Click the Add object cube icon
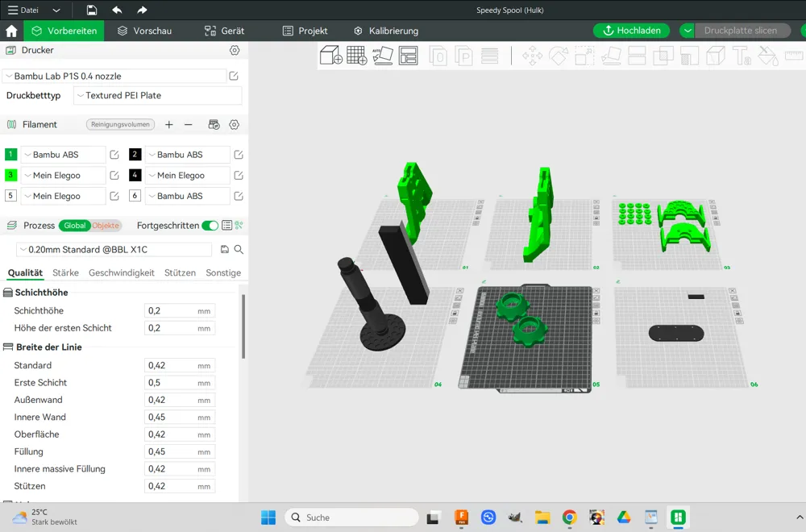Viewport: 806px width, 532px height. click(x=330, y=56)
